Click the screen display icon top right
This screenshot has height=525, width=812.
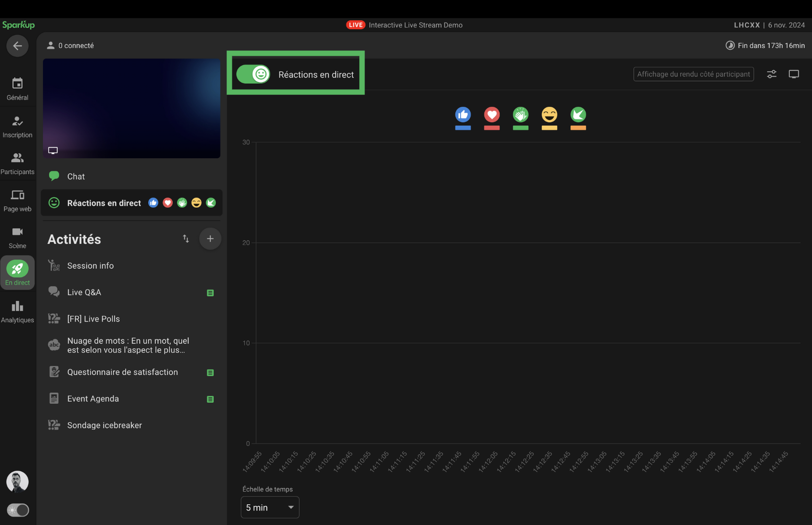(794, 74)
